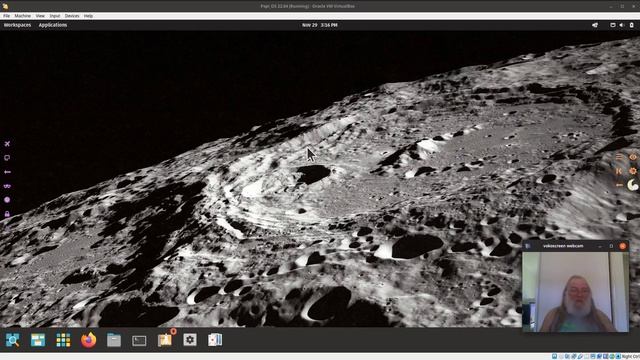Click the purple lock icon on left edge
Screen dimensions: 640x360
(x=7, y=214)
